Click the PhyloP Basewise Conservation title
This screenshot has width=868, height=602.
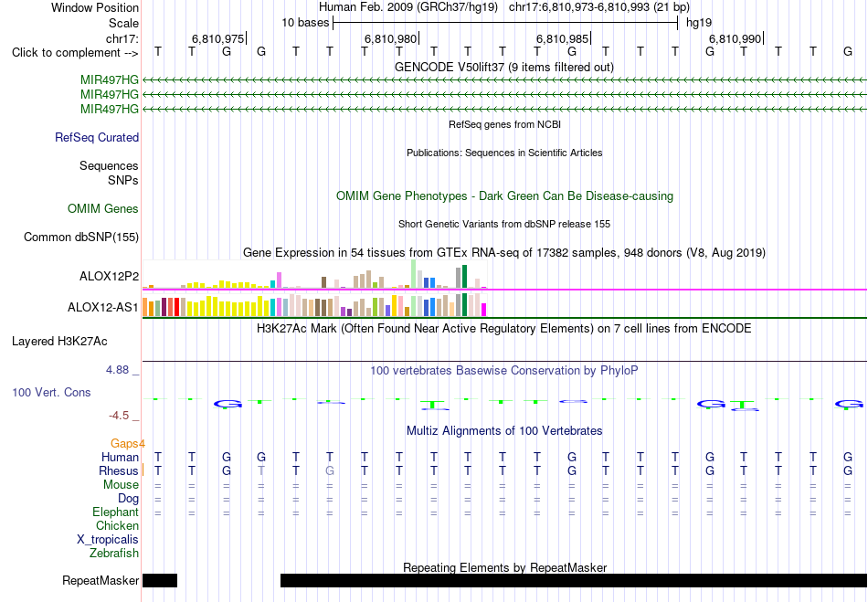504,371
